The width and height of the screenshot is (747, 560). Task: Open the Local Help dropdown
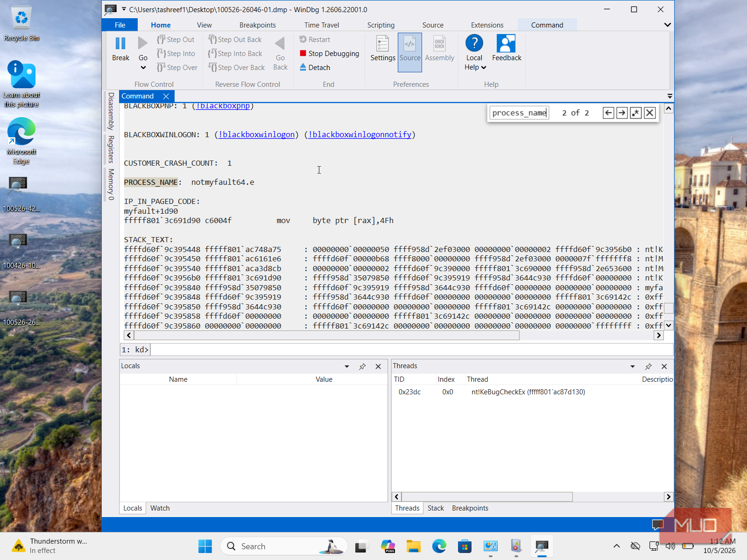[475, 67]
